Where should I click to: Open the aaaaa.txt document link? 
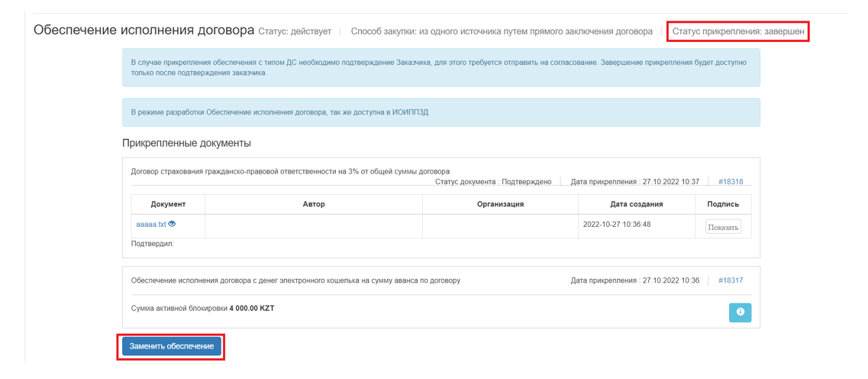(x=150, y=225)
